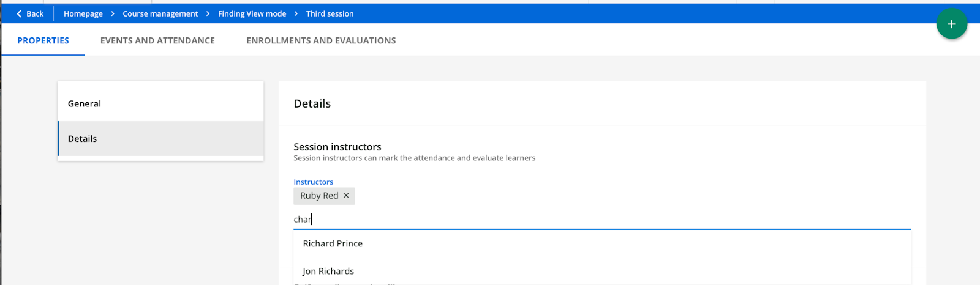Click the chevron after the Homepage breadcrumb

tap(113, 13)
